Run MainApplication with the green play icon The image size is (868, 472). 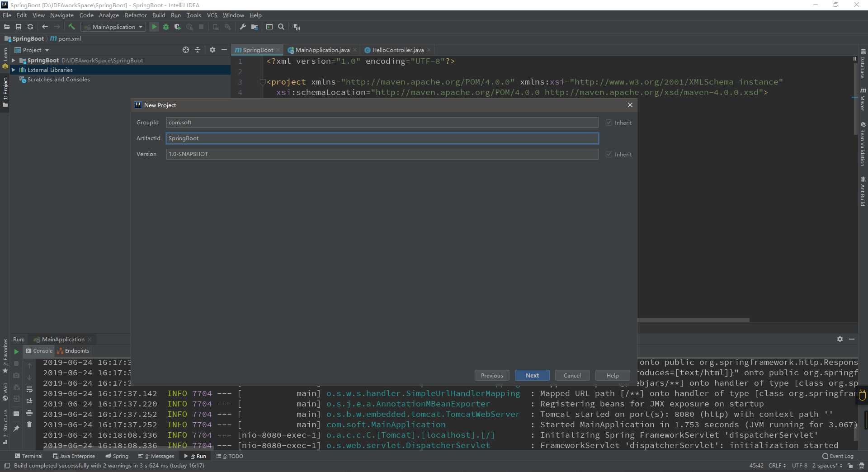154,27
